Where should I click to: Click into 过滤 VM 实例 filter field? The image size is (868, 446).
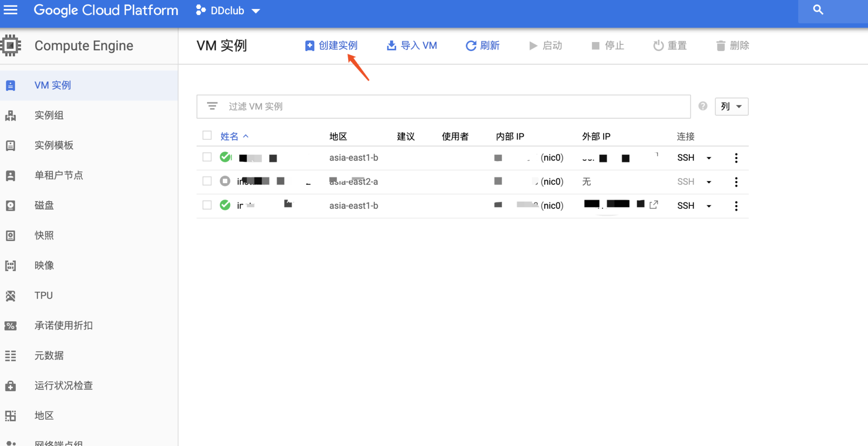click(x=443, y=107)
